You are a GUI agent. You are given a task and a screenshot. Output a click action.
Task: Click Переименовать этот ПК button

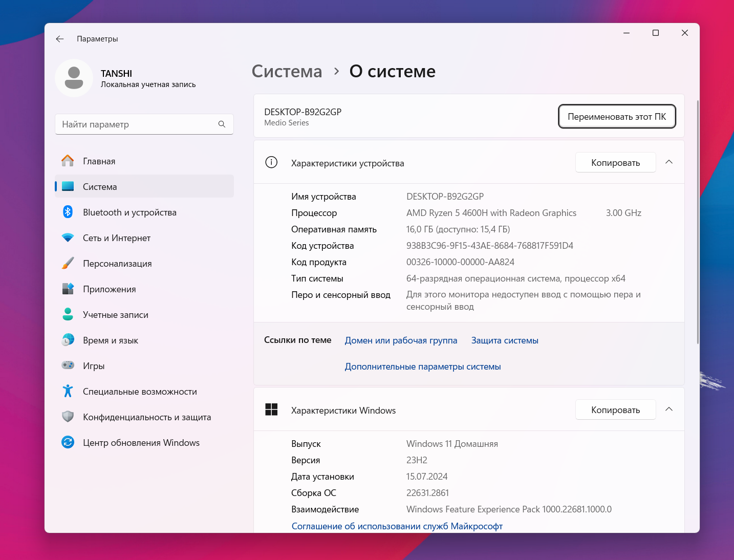tap(617, 117)
